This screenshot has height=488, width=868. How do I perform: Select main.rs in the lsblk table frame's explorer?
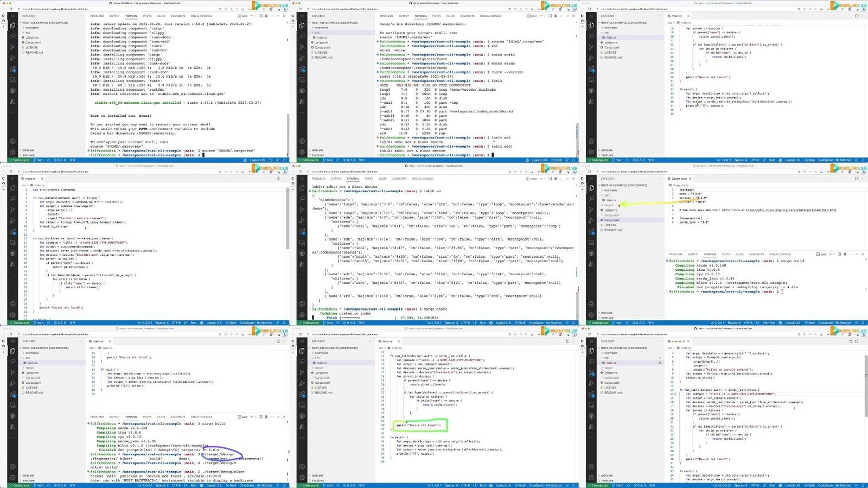click(322, 37)
